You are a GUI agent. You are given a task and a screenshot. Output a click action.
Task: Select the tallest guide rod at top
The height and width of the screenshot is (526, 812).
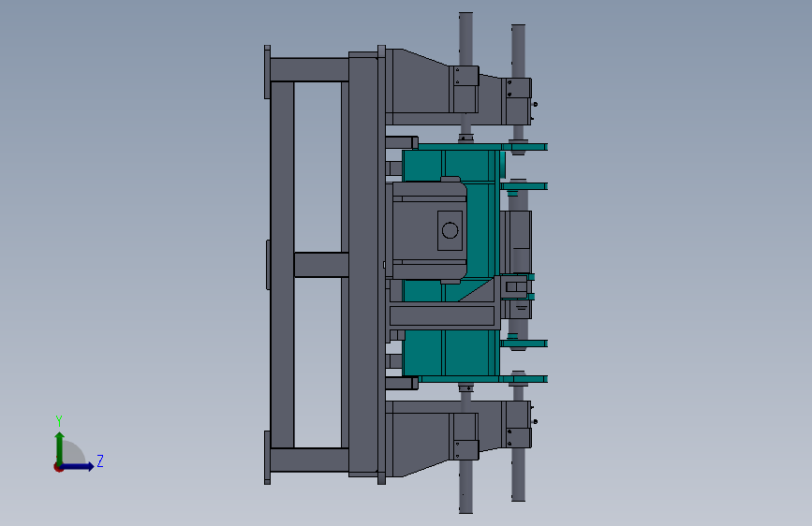[x=465, y=38]
